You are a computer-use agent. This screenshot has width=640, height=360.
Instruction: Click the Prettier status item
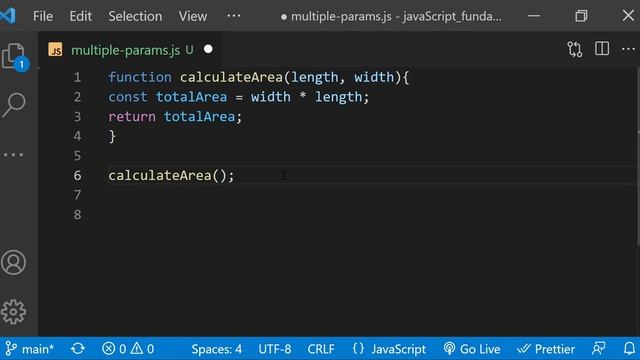coord(546,349)
